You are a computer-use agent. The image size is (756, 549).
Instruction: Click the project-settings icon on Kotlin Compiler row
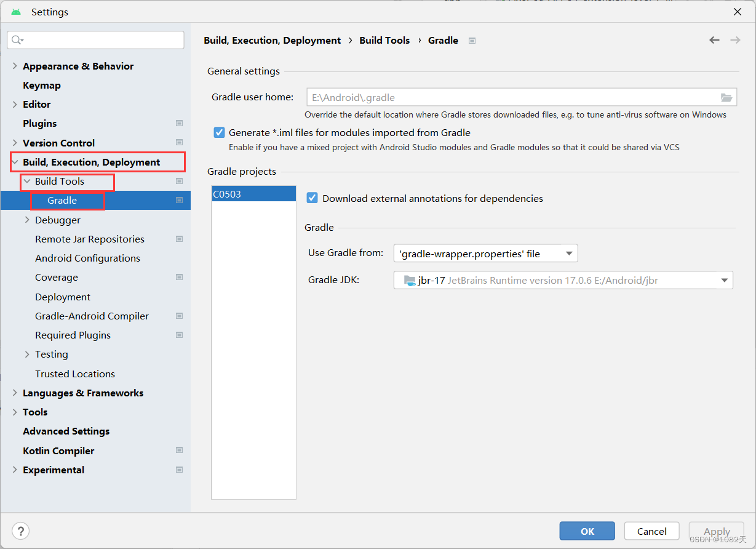179,451
